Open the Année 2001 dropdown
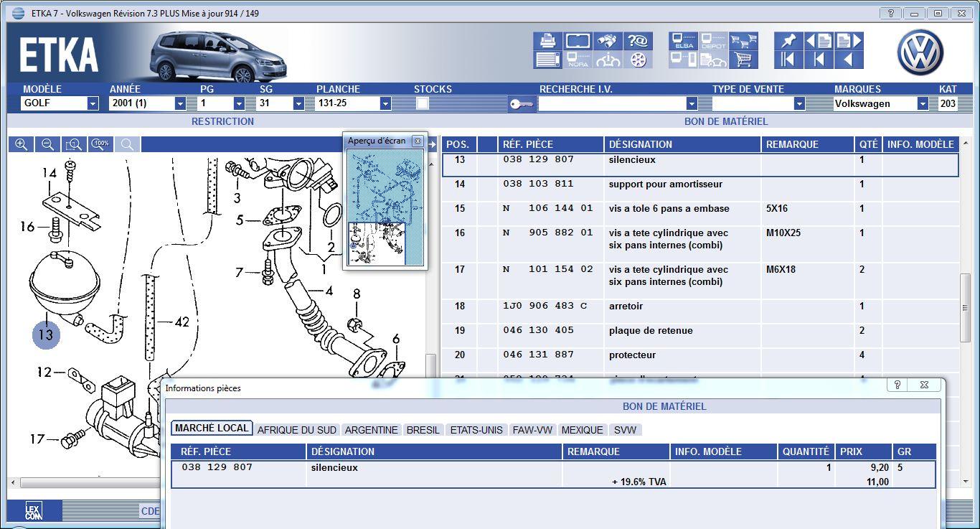This screenshot has width=980, height=529. point(180,103)
